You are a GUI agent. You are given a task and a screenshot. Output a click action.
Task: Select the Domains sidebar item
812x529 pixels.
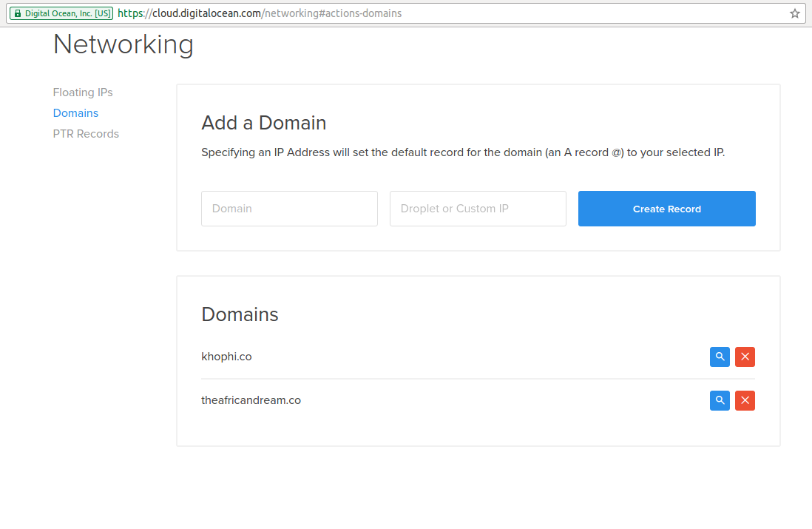tap(75, 113)
